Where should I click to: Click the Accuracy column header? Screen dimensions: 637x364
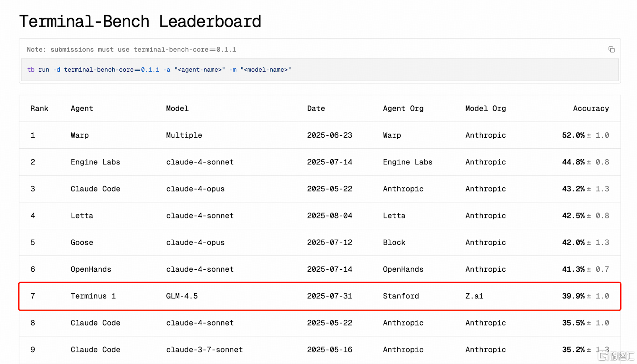click(591, 109)
